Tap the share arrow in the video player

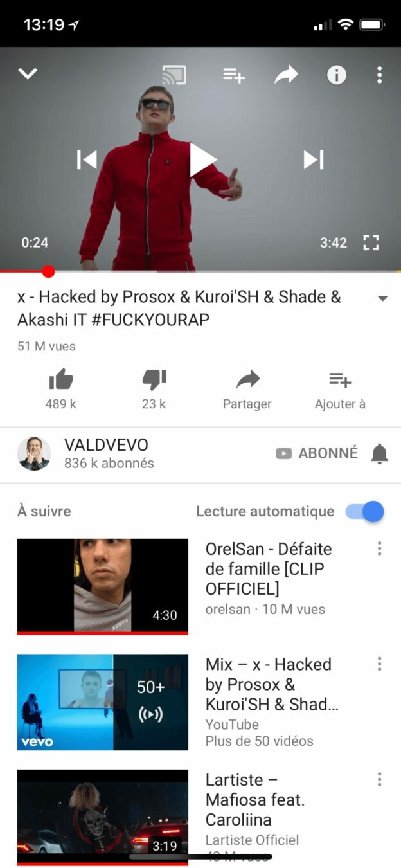[x=286, y=75]
